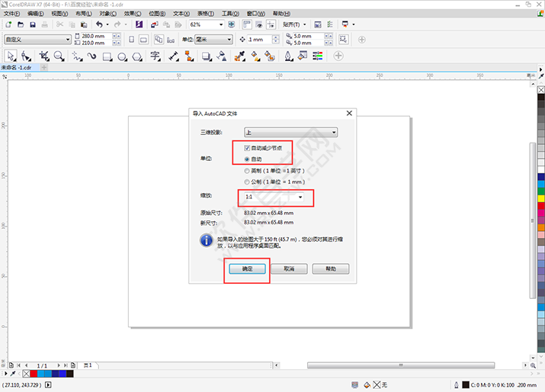Image resolution: width=545 pixels, height=392 pixels.
Task: Open the 位图(B) menu
Action: coord(156,14)
